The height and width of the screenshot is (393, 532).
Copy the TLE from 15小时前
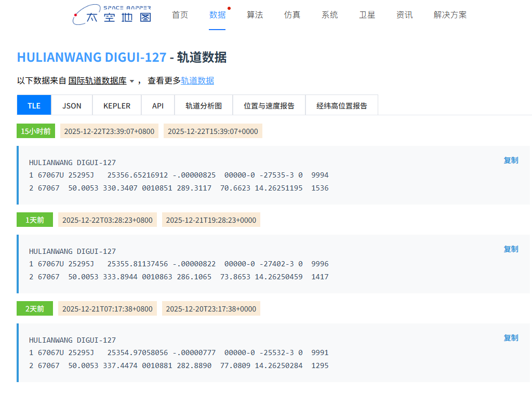[511, 160]
